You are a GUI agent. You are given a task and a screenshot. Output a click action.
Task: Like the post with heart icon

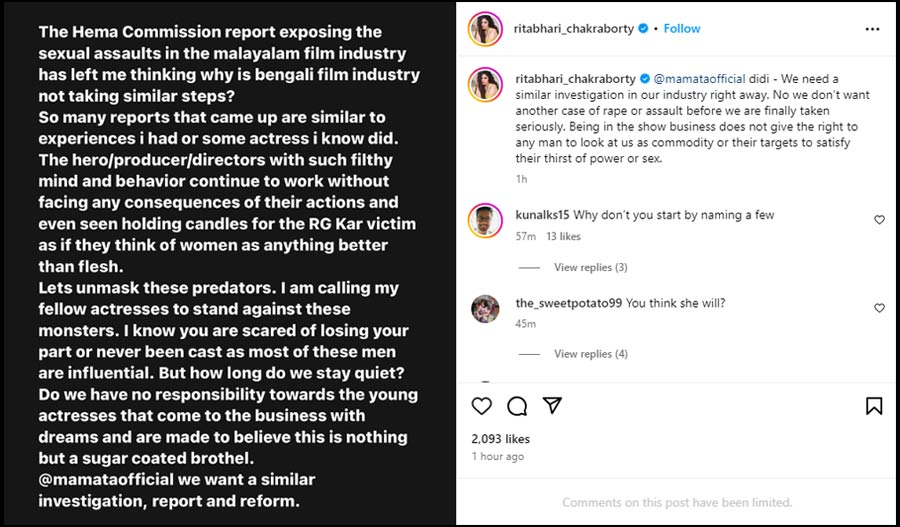coord(482,406)
